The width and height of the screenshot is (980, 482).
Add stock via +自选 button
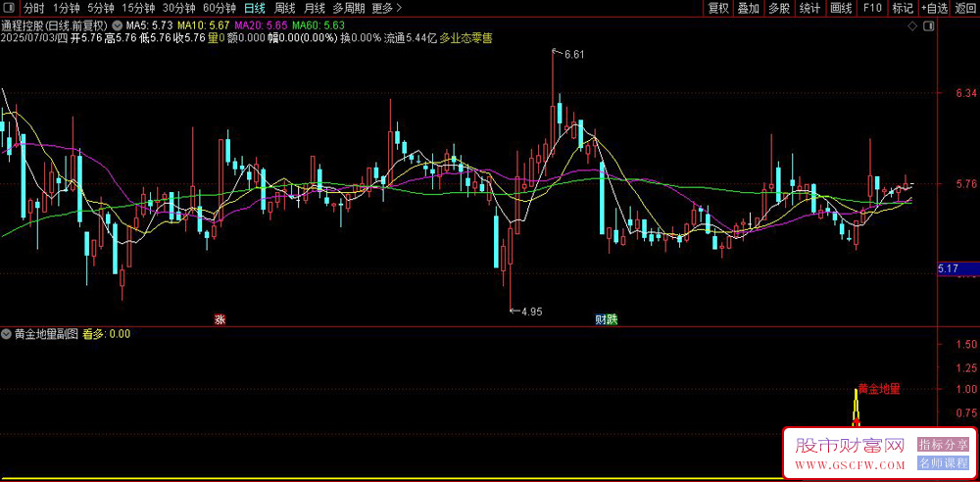(934, 8)
